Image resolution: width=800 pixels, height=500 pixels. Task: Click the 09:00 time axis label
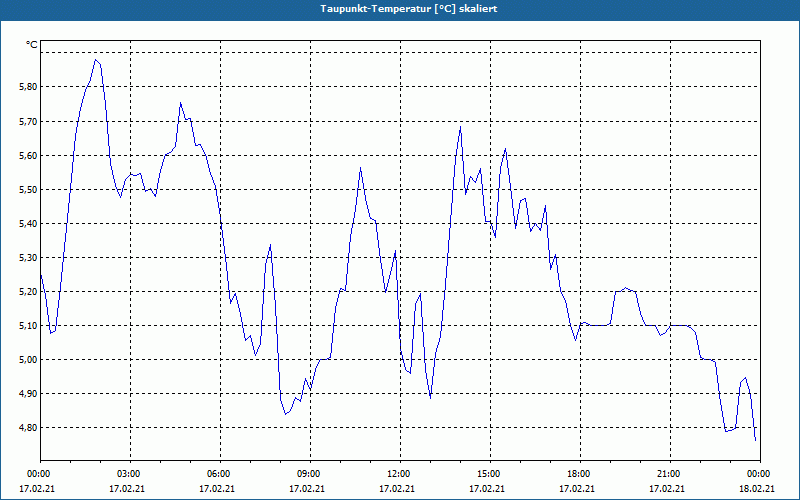[x=310, y=474]
